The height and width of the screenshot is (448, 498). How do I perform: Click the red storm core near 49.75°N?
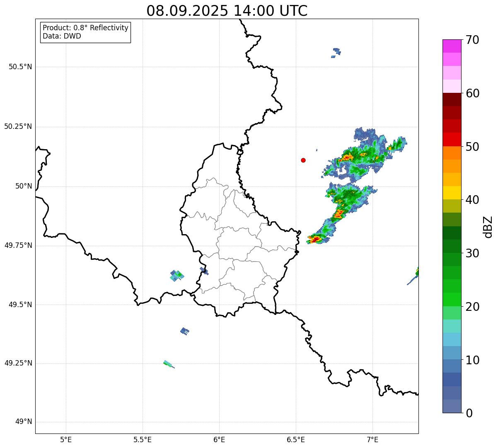(x=317, y=239)
